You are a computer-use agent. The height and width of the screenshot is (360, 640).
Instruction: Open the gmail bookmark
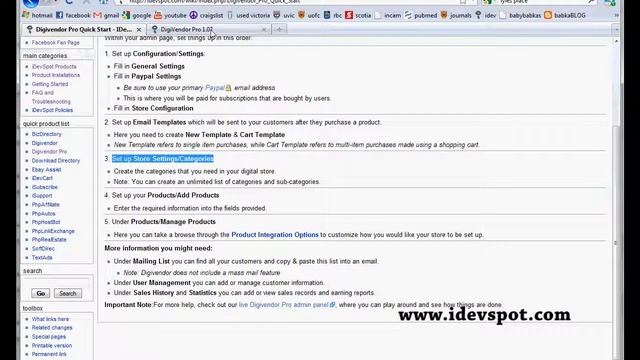pos(106,16)
